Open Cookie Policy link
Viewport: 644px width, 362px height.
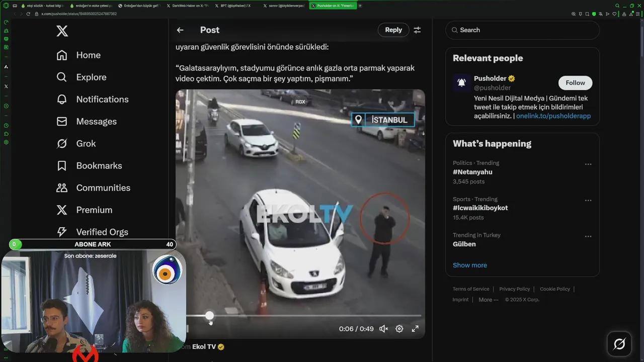click(555, 289)
